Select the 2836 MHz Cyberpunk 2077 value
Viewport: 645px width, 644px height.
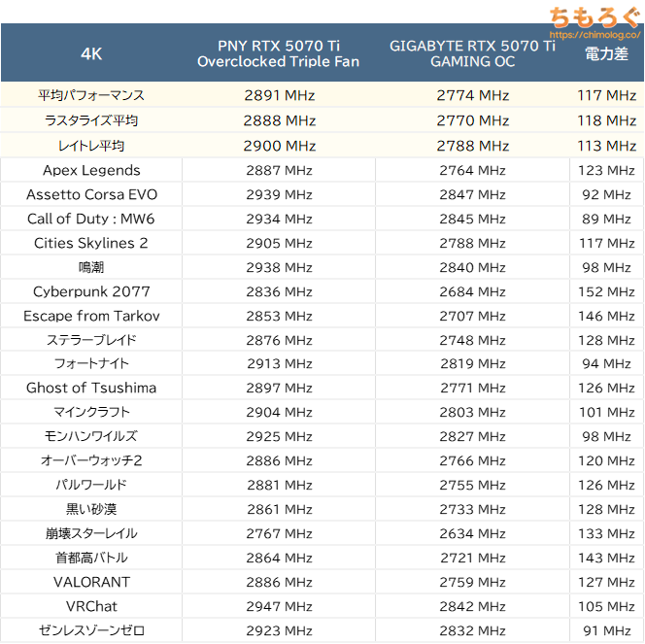[x=280, y=291]
